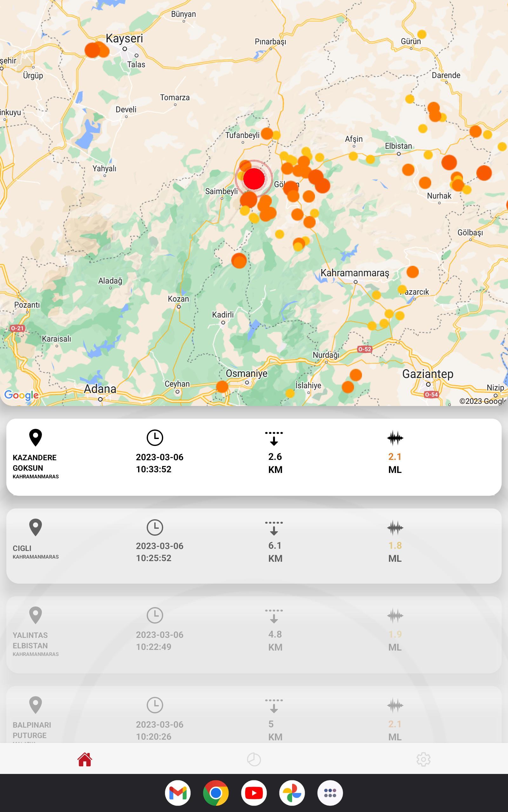Viewport: 508px width, 812px height.
Task: Select the orange earthquake marker west of Kayseri
Action: (x=92, y=50)
